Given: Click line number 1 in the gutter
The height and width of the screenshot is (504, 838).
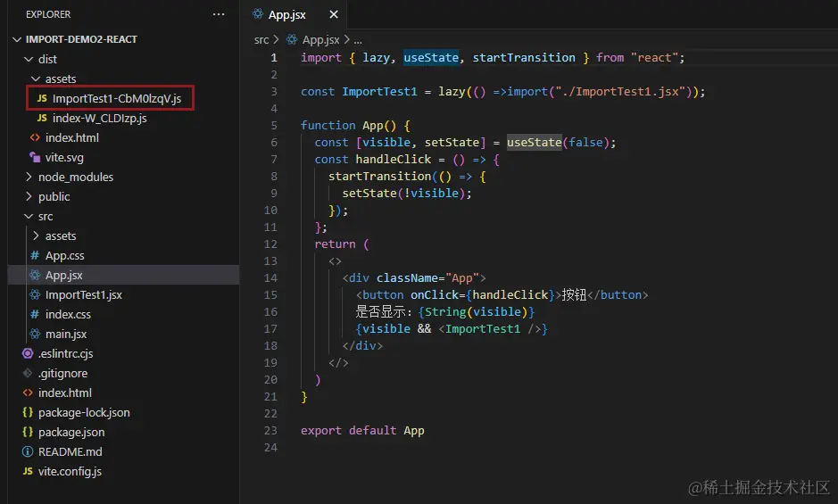Looking at the screenshot, I should pos(274,58).
